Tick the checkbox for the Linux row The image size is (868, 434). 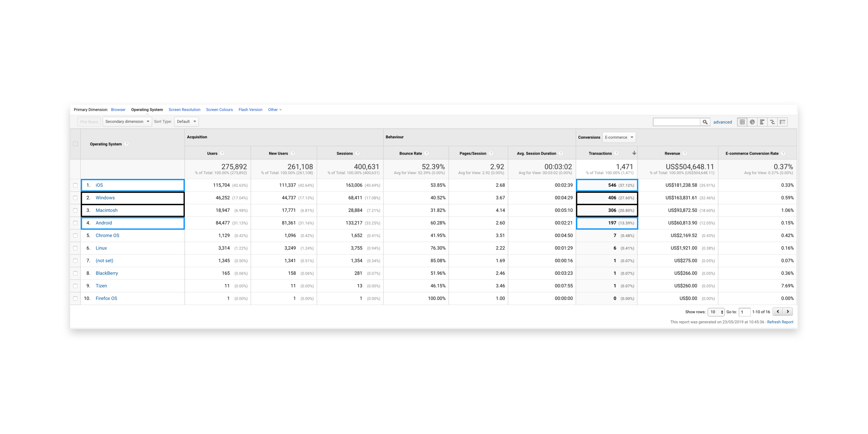tap(76, 248)
